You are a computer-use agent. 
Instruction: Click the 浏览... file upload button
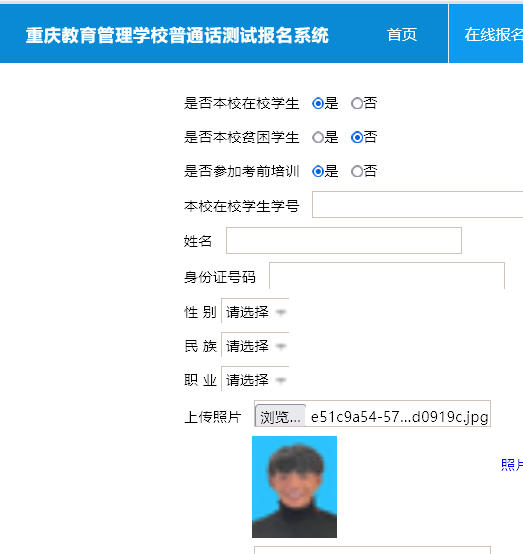pyautogui.click(x=280, y=416)
